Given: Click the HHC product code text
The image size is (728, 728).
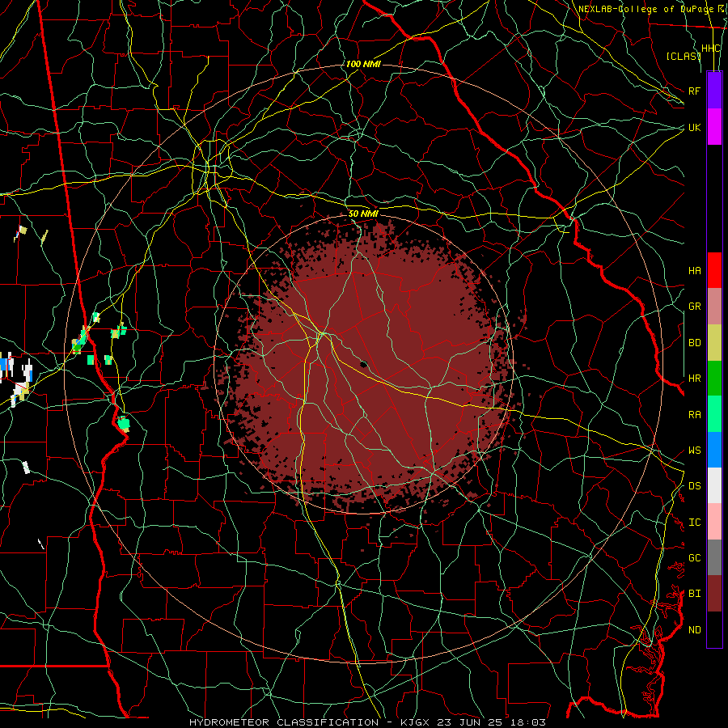Looking at the screenshot, I should 711,49.
